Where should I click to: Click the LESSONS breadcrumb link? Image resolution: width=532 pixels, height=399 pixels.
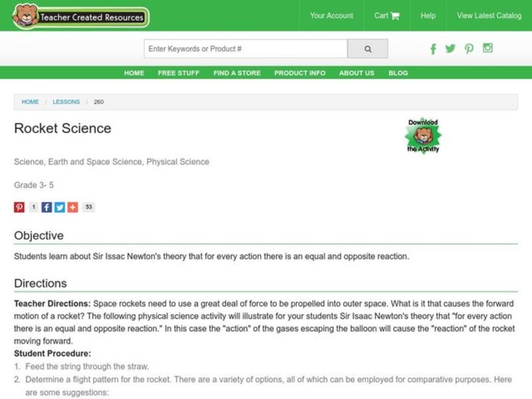66,102
